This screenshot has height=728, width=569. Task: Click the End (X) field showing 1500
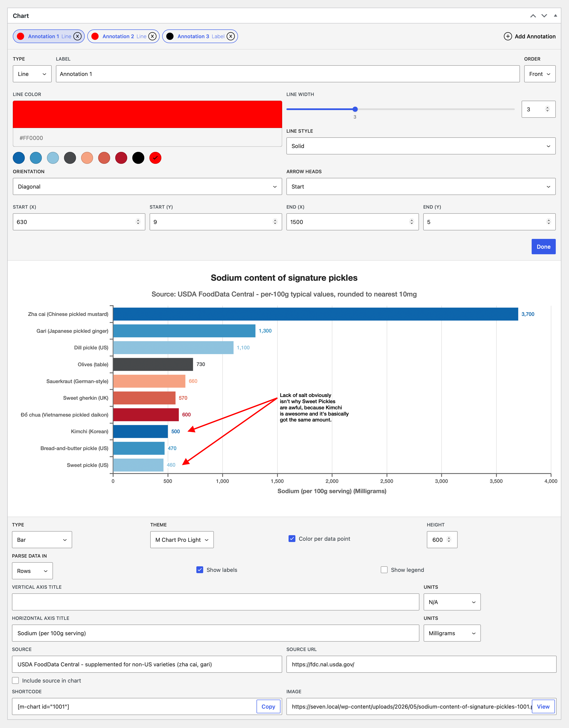353,222
